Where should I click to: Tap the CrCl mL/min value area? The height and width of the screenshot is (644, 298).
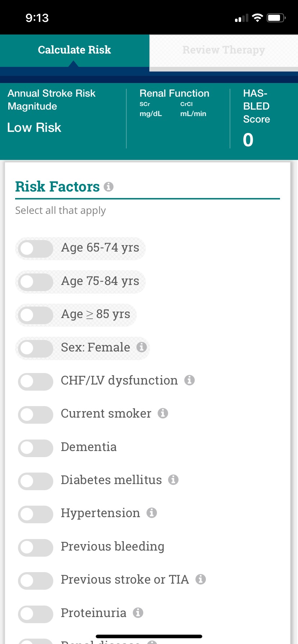pos(193,109)
